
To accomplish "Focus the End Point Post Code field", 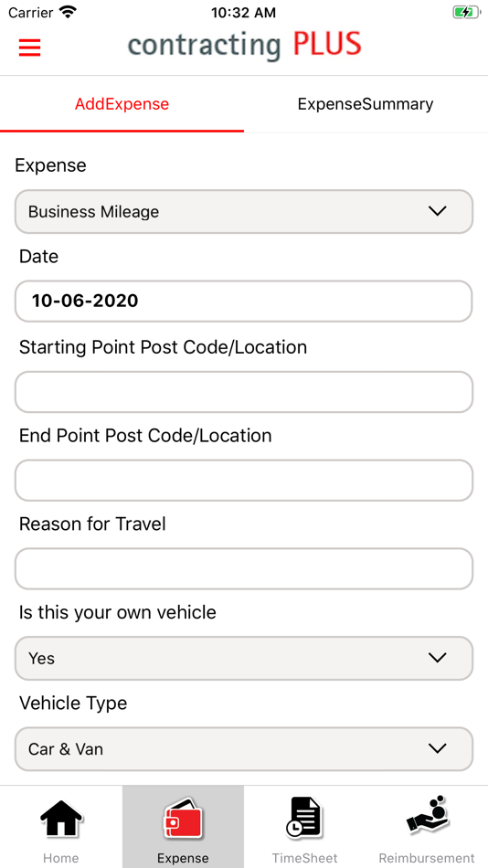I will tap(244, 481).
